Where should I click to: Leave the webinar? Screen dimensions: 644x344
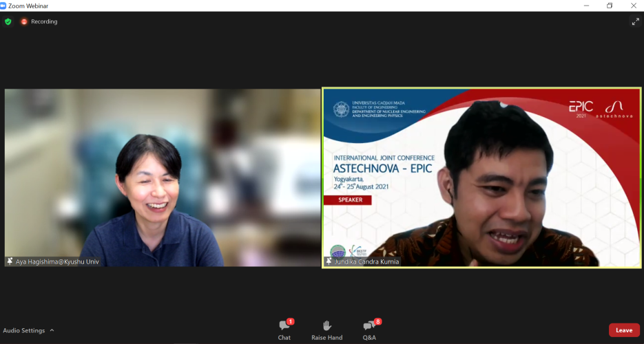pyautogui.click(x=623, y=330)
